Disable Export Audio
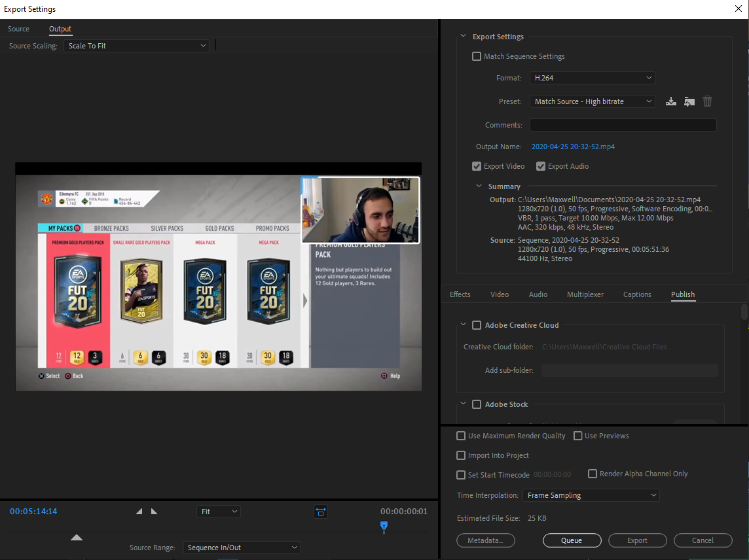Viewport: 749px width, 560px height. [540, 166]
